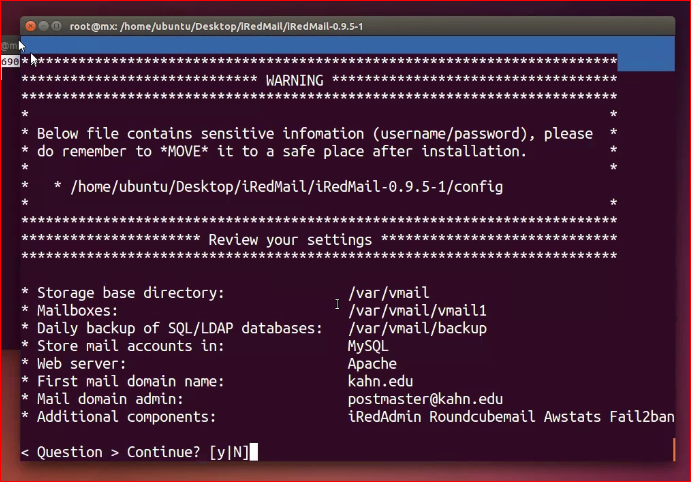Click the 'Web server:' label
The height and width of the screenshot is (482, 691).
click(x=82, y=364)
